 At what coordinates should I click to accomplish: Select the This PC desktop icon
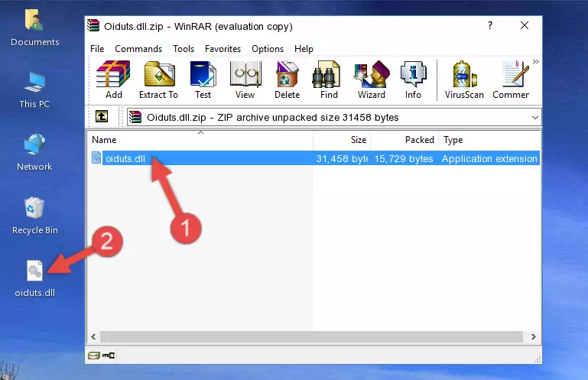(x=34, y=90)
